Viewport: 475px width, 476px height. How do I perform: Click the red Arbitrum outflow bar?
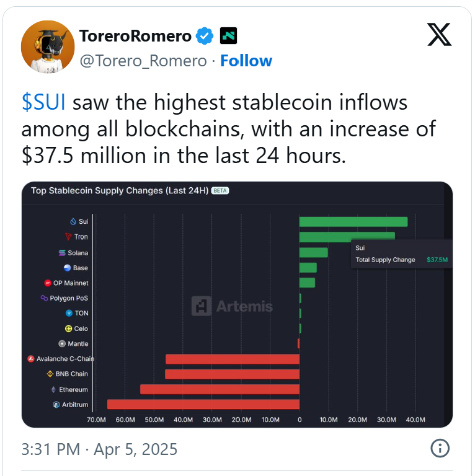[x=203, y=404]
